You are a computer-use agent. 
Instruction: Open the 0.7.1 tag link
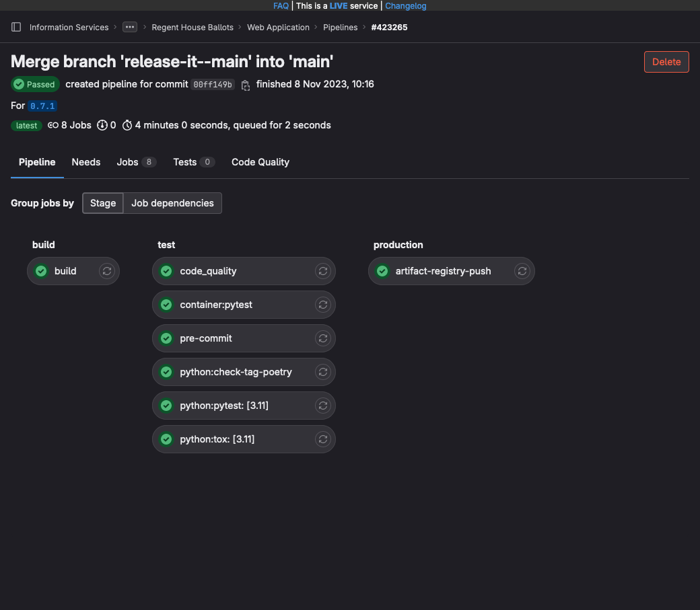(42, 106)
